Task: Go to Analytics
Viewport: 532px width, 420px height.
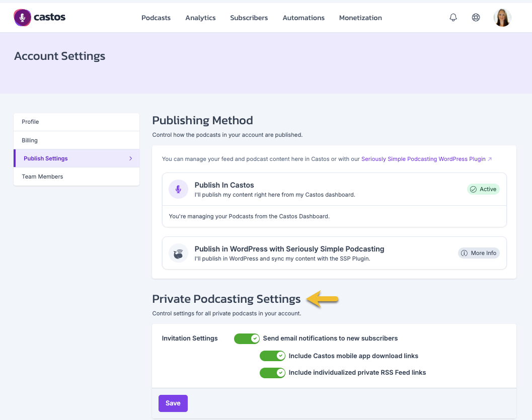Action: click(200, 18)
